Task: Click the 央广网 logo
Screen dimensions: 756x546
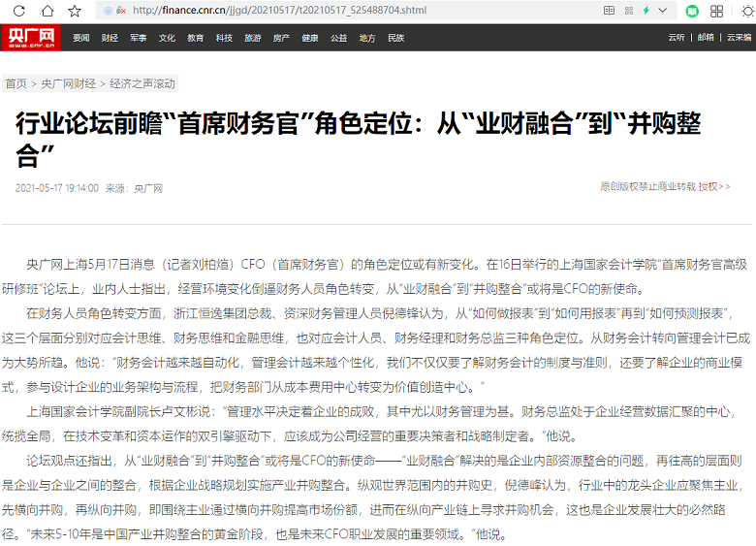Action: pos(30,38)
